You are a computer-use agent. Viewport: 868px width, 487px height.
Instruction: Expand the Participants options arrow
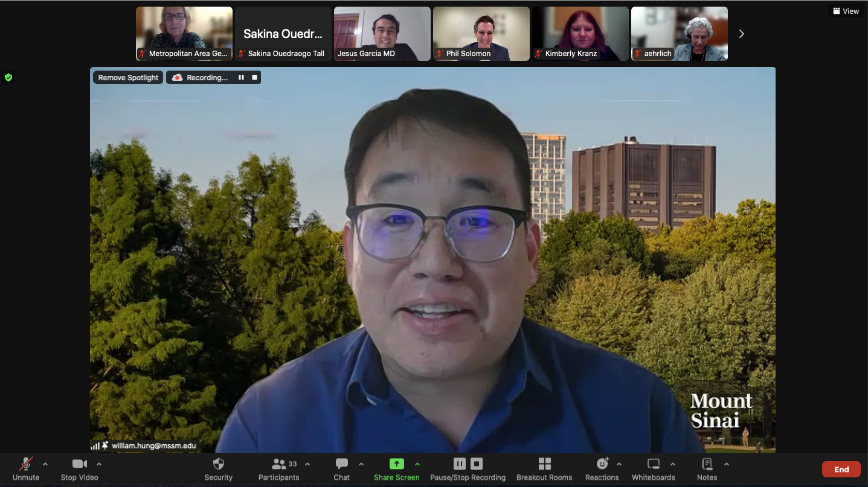coord(307,464)
